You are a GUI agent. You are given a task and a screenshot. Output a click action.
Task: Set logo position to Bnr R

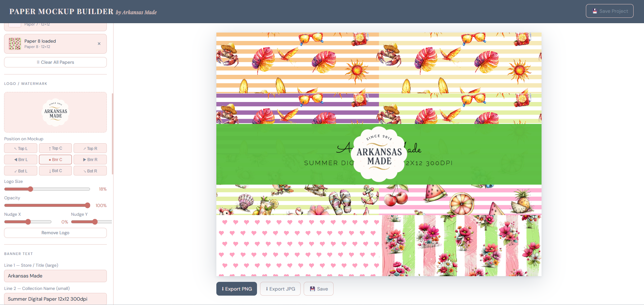click(x=90, y=160)
